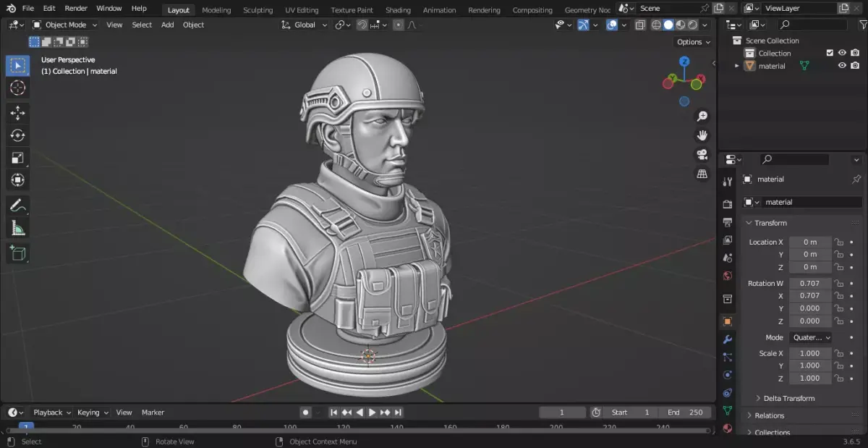
Task: Switch perspective/orthographic grid icon
Action: (x=702, y=174)
